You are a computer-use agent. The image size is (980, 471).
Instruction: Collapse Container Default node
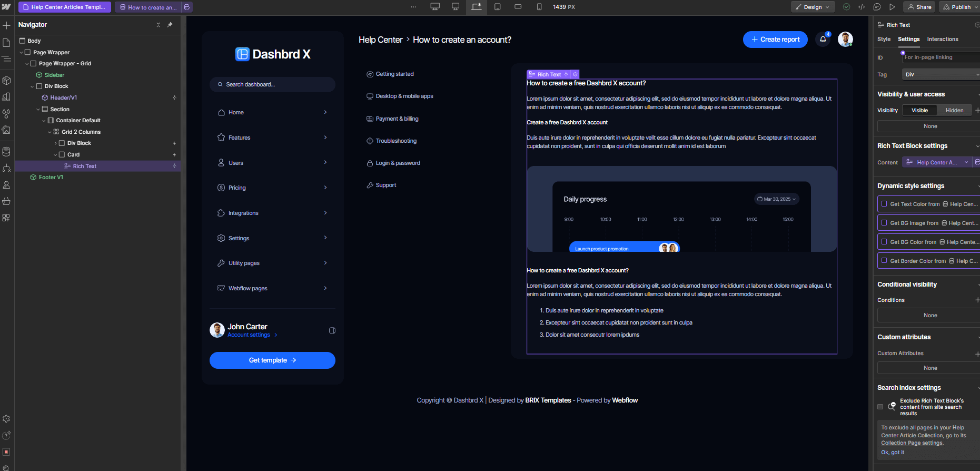tap(44, 121)
